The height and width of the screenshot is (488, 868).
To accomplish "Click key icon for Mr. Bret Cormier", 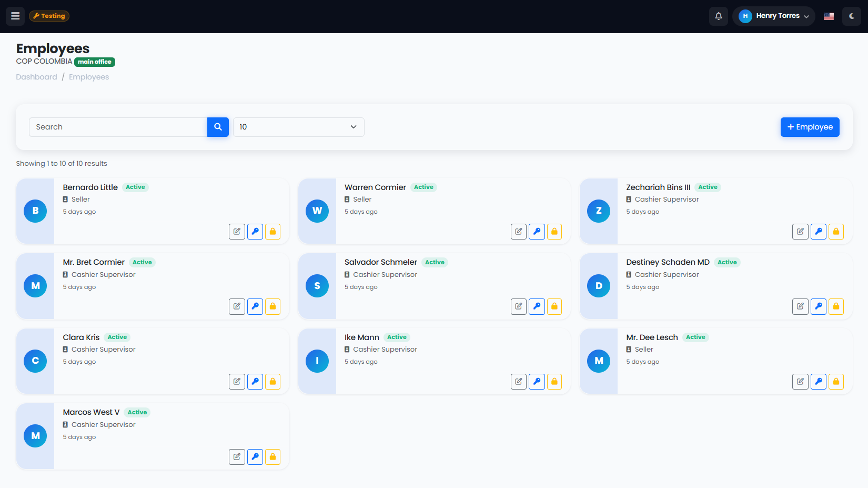I will click(255, 306).
